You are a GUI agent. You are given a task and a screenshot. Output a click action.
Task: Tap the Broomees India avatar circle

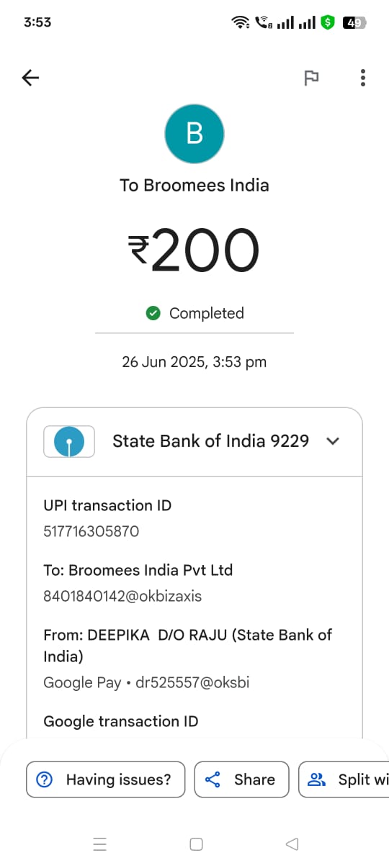point(194,134)
